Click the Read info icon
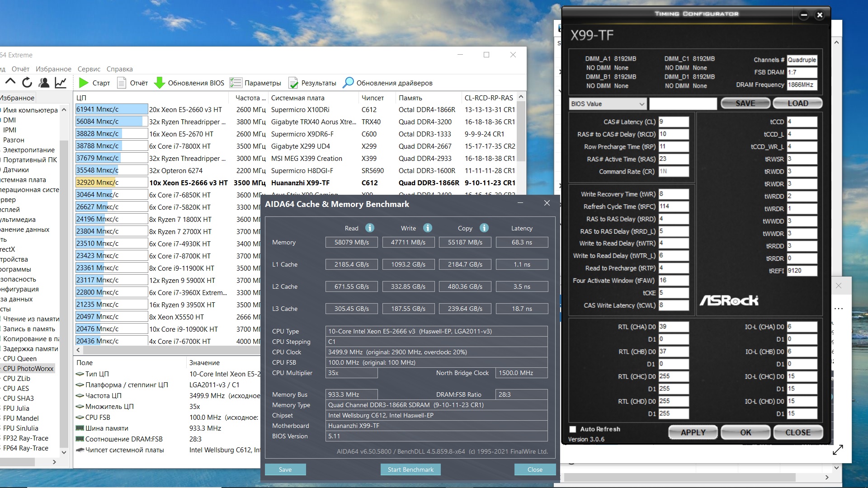Screen dimensions: 868x488 coord(370,228)
